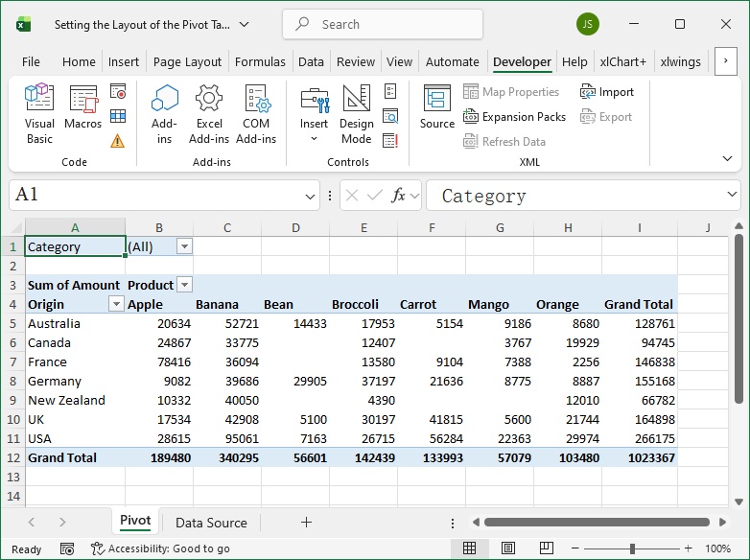Add a new sheet

306,523
